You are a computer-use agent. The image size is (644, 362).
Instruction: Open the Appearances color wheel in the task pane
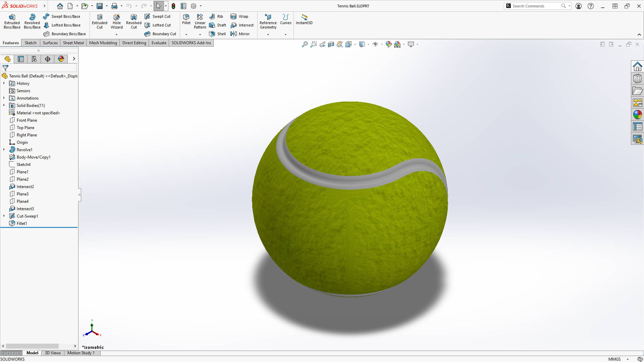[638, 114]
